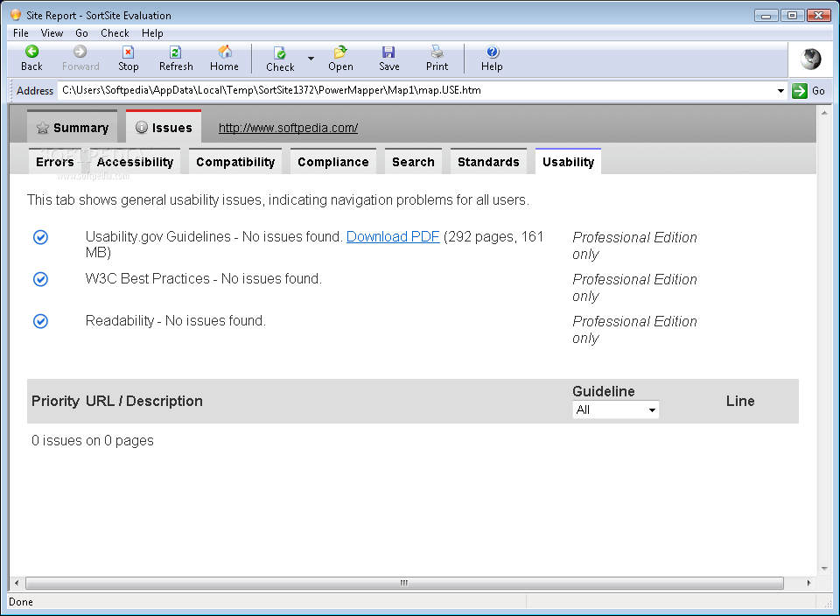The height and width of the screenshot is (616, 840).
Task: Switch to the Summary tab
Action: (x=73, y=127)
